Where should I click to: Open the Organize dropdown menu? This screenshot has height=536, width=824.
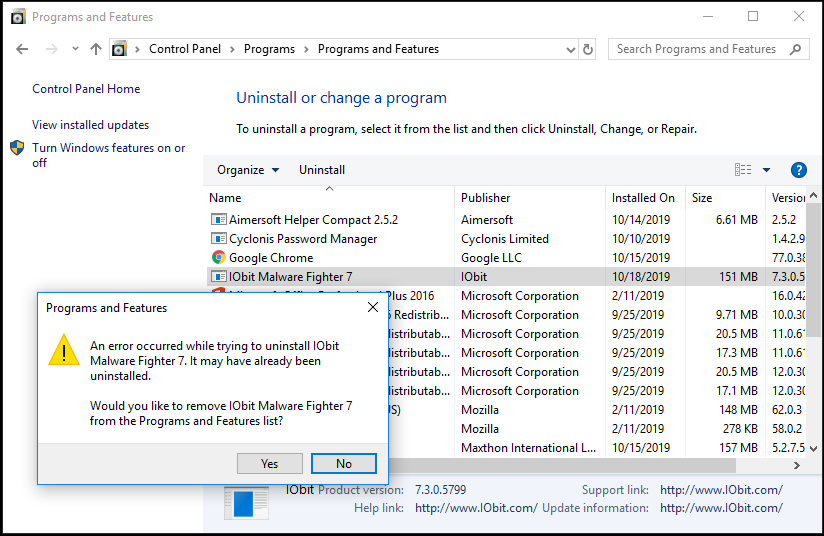[248, 170]
